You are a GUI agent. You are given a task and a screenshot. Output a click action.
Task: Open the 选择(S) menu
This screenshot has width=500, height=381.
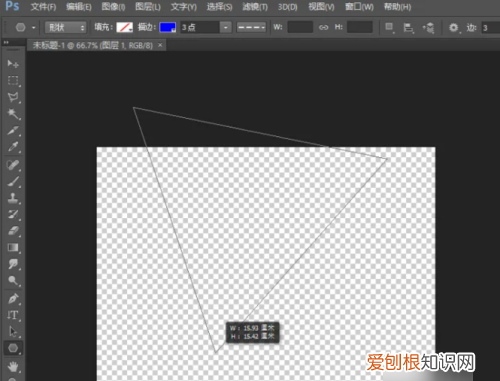pos(219,7)
